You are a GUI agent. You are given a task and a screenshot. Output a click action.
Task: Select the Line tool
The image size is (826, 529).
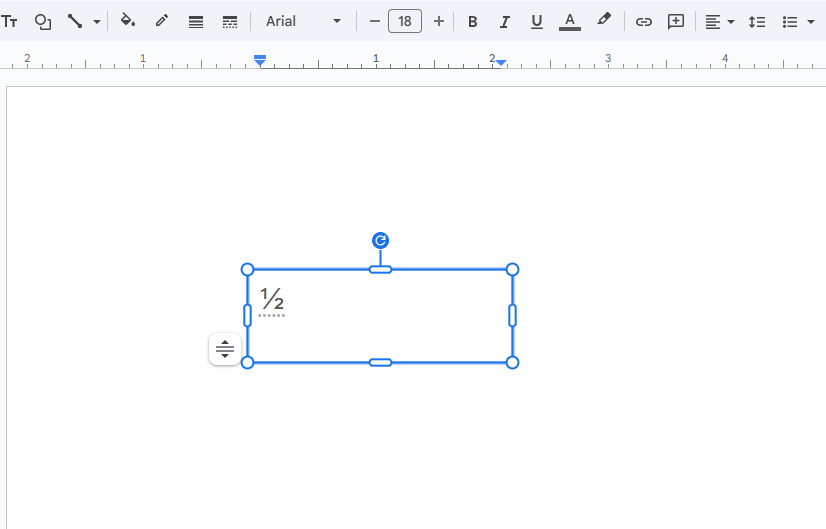tap(75, 21)
